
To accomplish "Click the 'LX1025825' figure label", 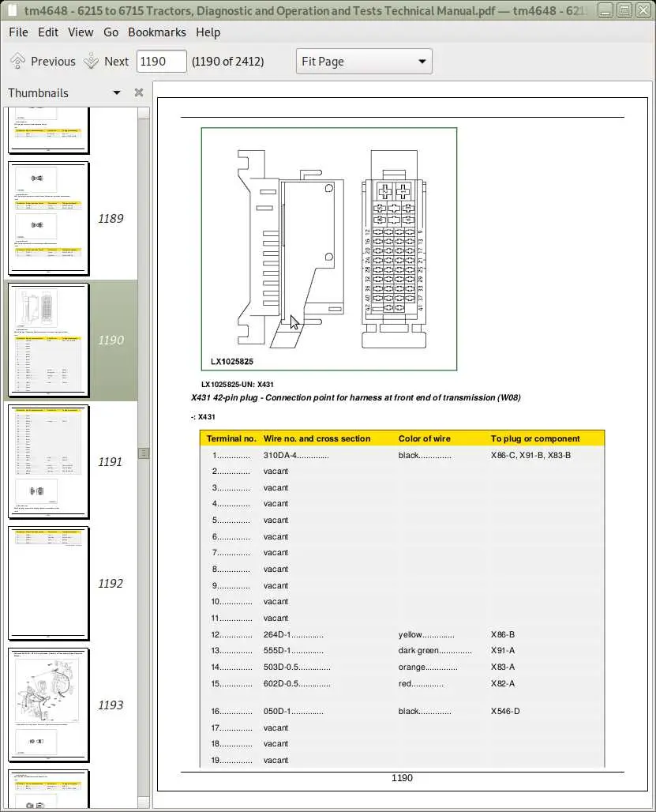I will point(232,362).
